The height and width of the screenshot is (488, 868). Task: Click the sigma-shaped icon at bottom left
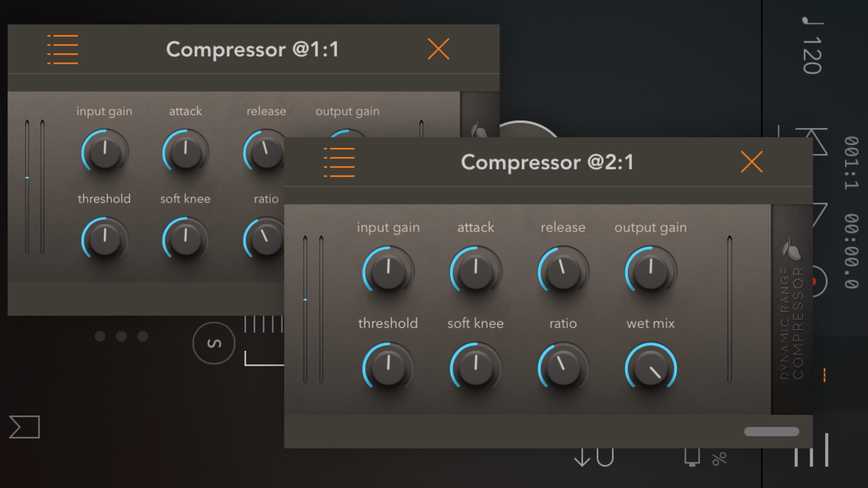click(24, 427)
